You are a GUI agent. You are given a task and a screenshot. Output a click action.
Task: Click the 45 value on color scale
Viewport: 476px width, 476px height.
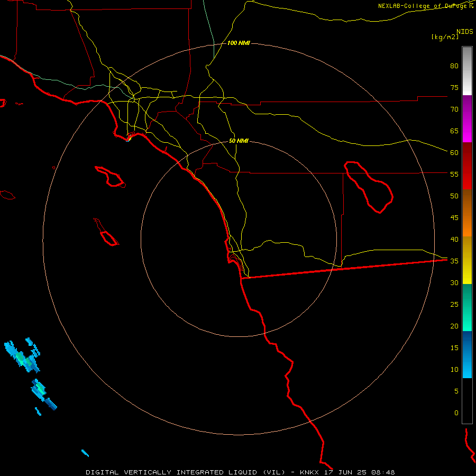(454, 218)
